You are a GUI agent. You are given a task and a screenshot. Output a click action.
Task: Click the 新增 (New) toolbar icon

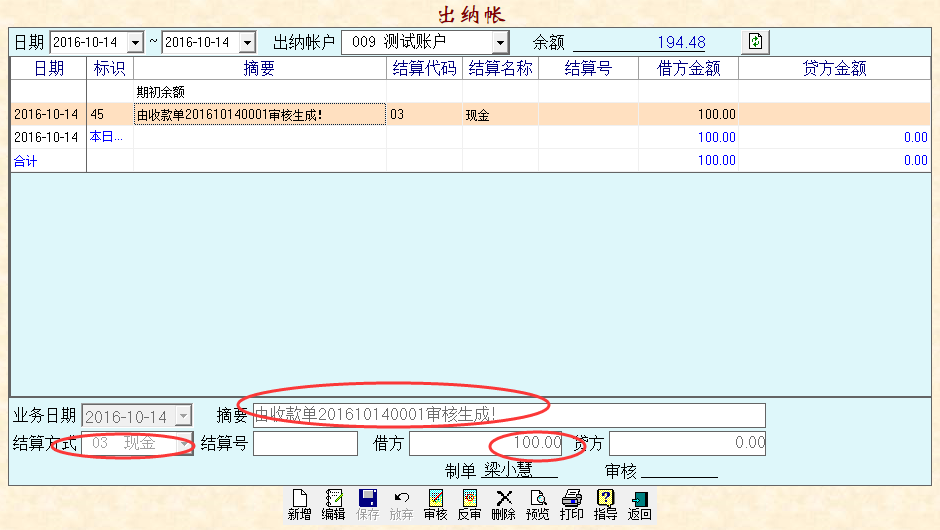tap(299, 505)
